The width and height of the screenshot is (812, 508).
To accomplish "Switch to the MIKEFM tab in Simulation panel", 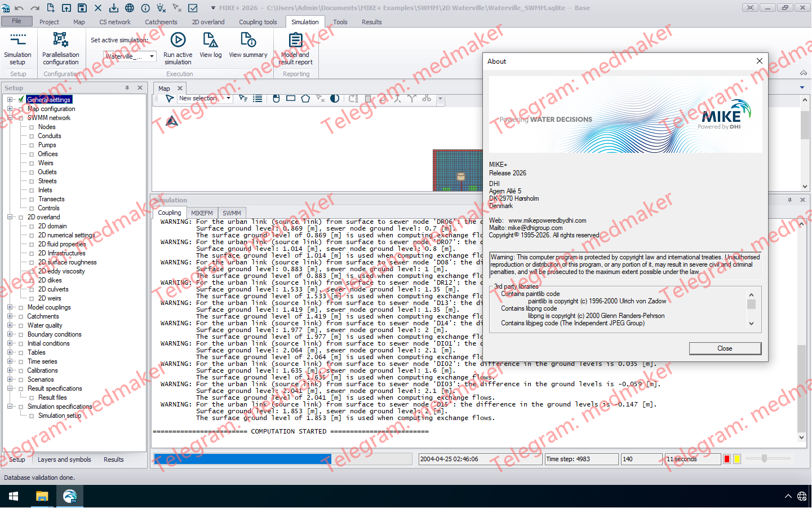I will (202, 213).
